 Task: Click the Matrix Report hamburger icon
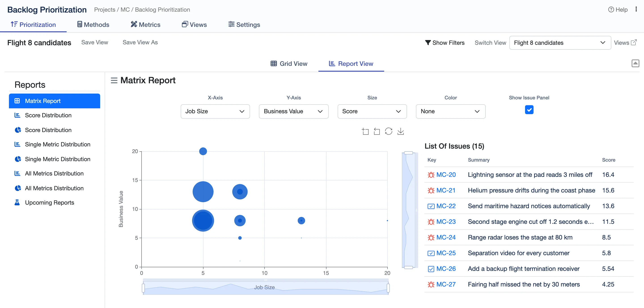[114, 80]
